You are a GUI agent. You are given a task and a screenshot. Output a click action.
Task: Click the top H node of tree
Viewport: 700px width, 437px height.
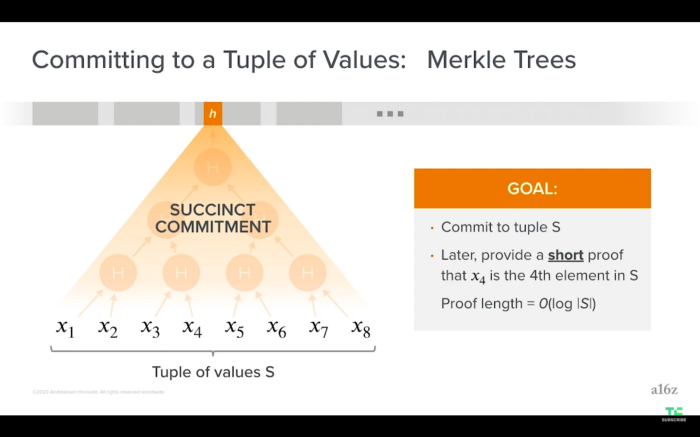coord(212,167)
